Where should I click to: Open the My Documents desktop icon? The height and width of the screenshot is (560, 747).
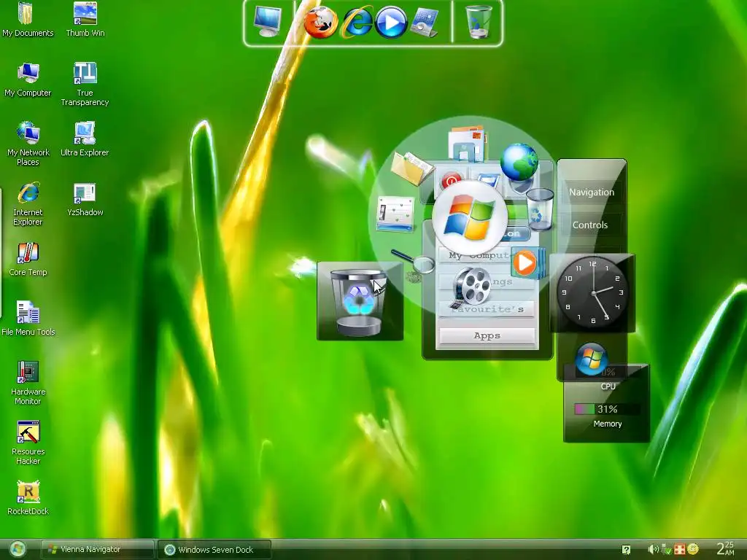coord(28,19)
